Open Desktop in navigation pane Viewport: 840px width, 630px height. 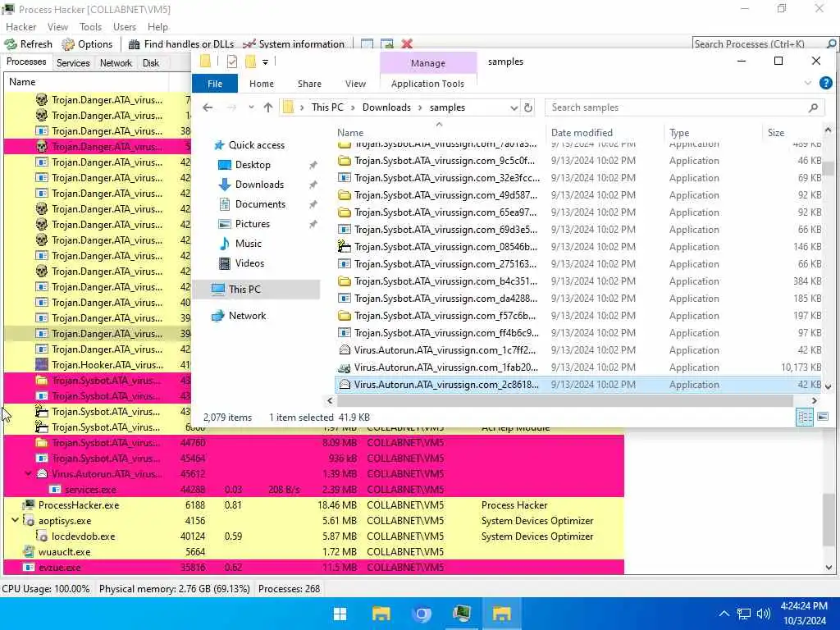pos(244,165)
